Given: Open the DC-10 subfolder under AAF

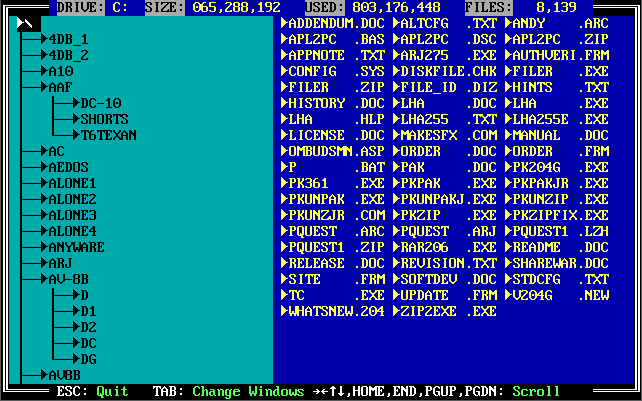Looking at the screenshot, I should [101, 103].
